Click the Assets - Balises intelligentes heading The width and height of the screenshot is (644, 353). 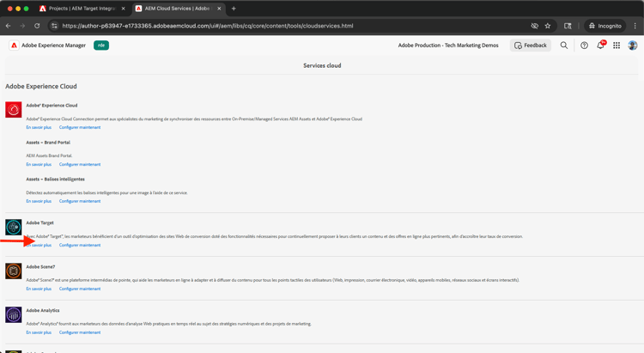coord(56,180)
